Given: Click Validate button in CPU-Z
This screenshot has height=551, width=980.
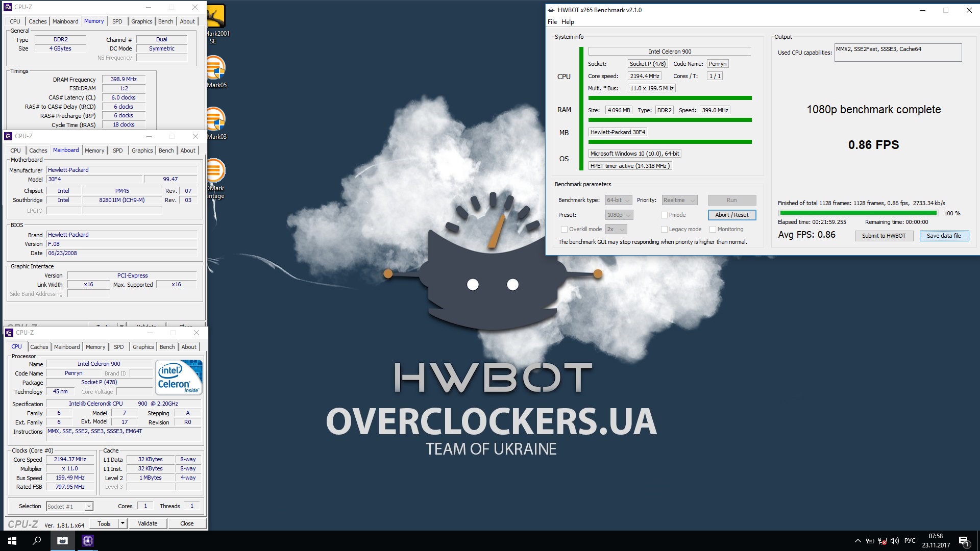Looking at the screenshot, I should click(x=148, y=523).
